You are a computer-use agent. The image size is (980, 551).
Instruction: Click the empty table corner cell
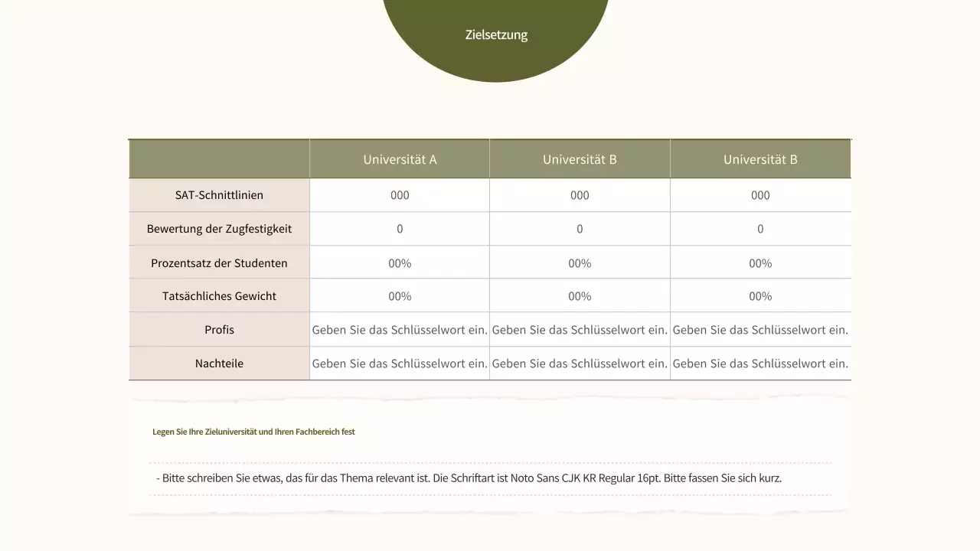tap(219, 158)
